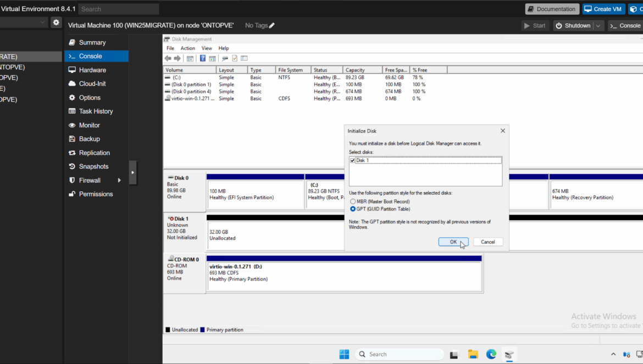643x364 pixels.
Task: Open the Windows Start menu
Action: tap(345, 354)
